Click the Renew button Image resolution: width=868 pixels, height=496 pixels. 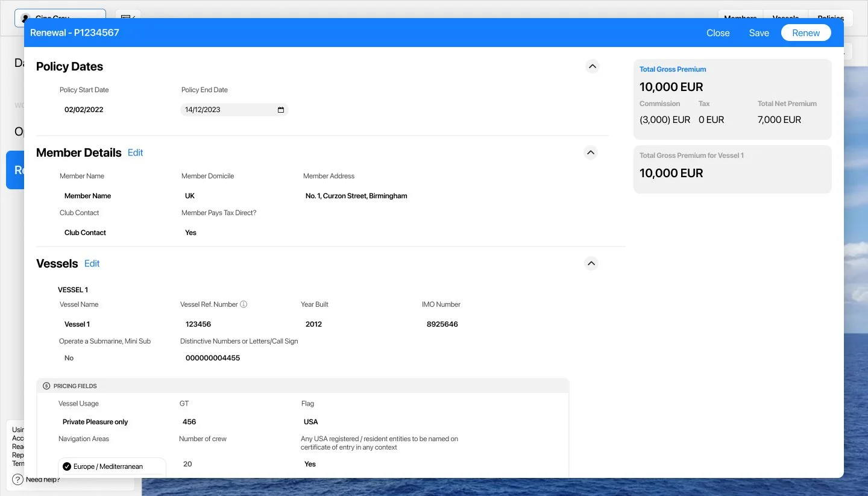point(806,33)
